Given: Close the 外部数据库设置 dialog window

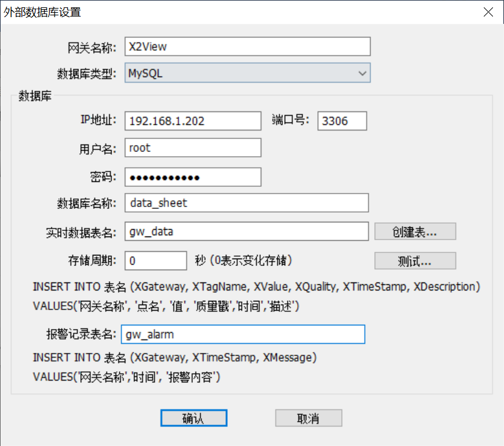Looking at the screenshot, I should (488, 12).
